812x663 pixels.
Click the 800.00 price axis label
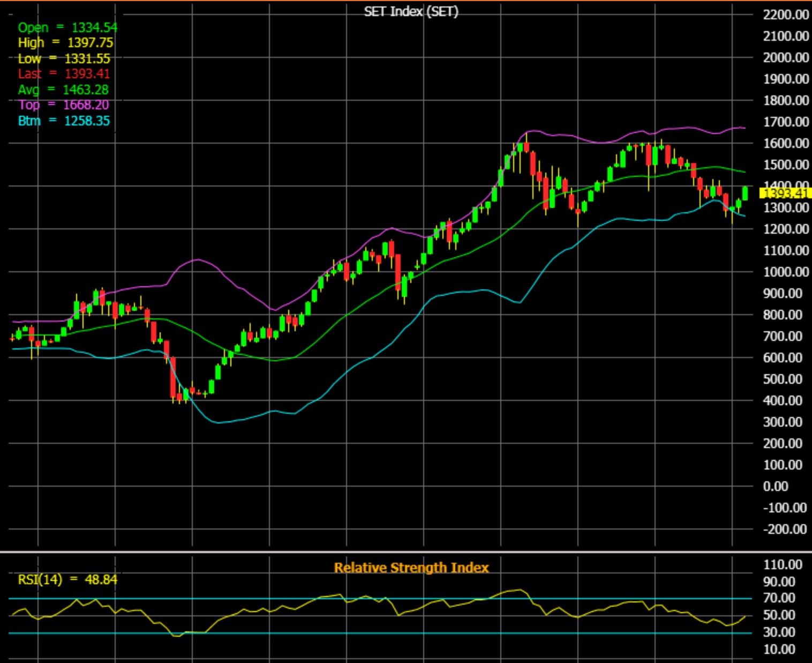click(783, 315)
